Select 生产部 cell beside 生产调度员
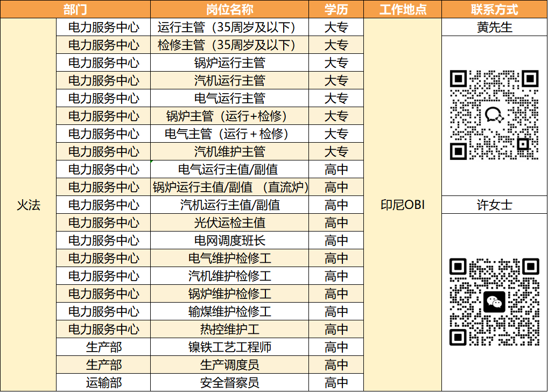The image size is (548, 392). tap(103, 365)
